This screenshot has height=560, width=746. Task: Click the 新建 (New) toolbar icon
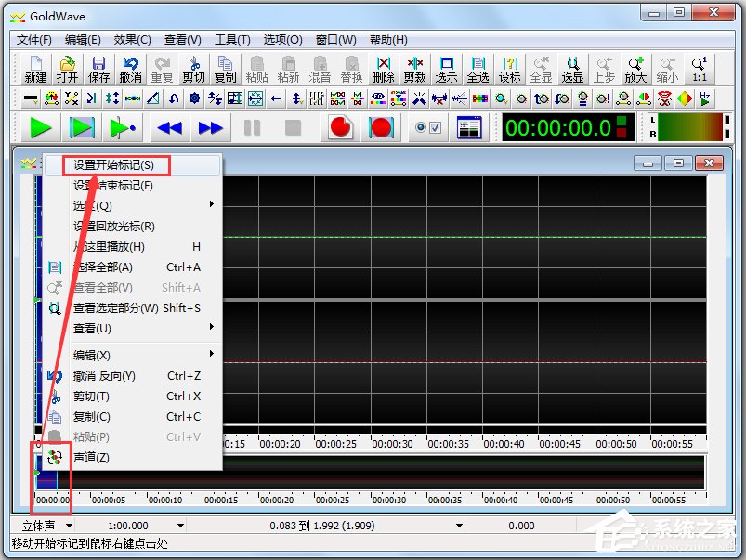pos(35,70)
